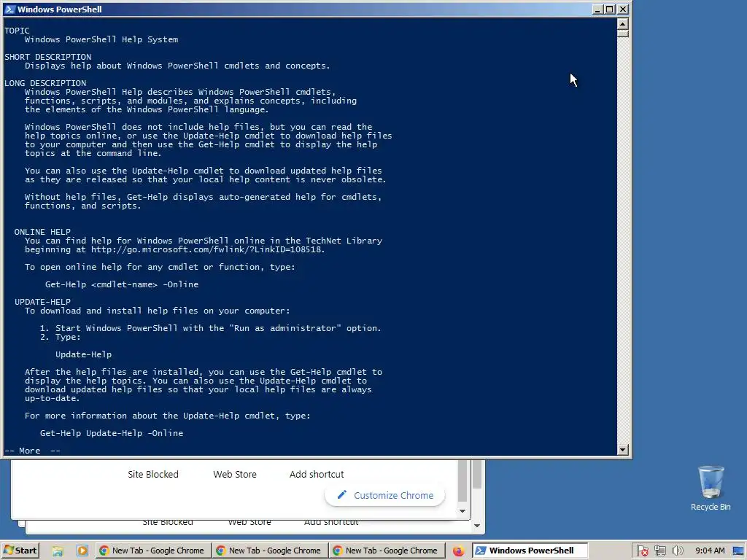Click the PowerShell window title bar text
Image resolution: width=747 pixels, height=560 pixels.
[x=60, y=9]
